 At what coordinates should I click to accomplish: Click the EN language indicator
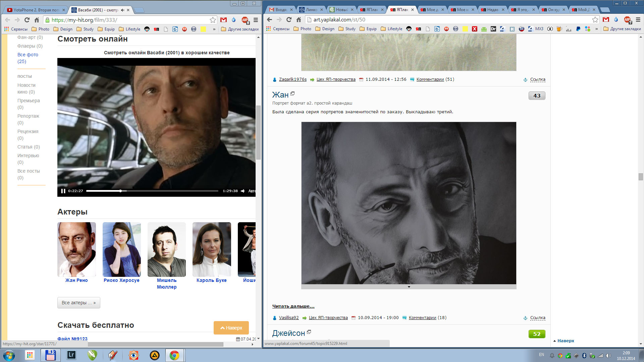coord(541,355)
